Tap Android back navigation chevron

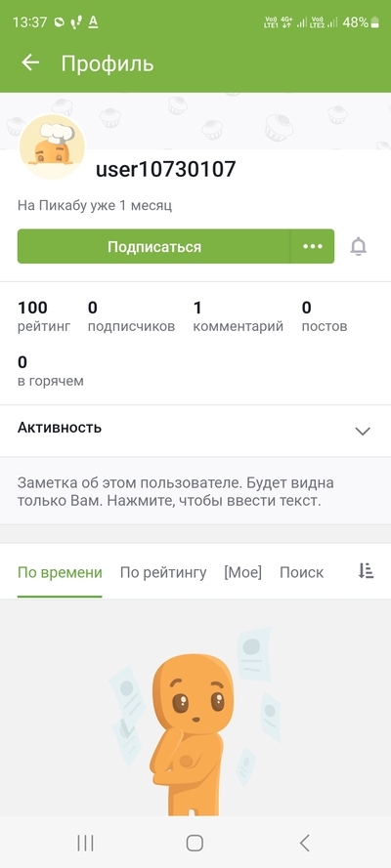click(304, 843)
